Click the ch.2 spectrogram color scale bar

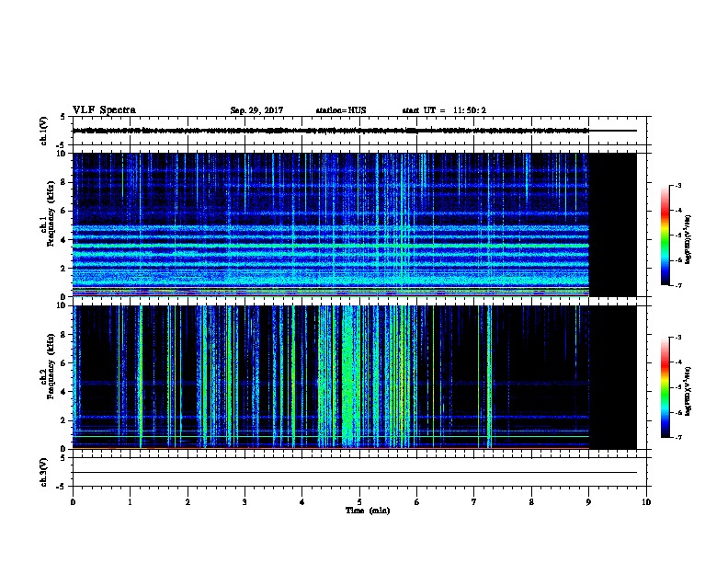[x=665, y=387]
